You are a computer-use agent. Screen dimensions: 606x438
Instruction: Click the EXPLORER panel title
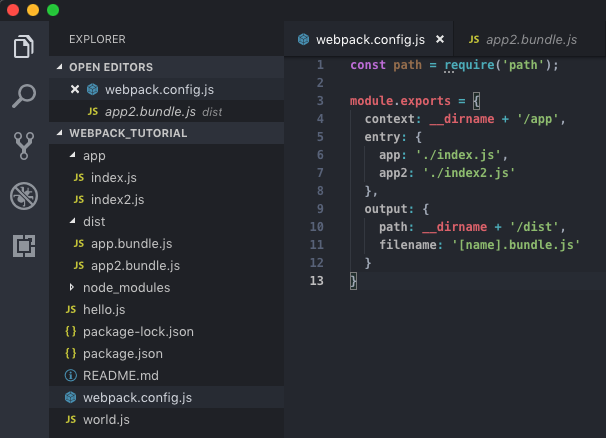(x=97, y=39)
